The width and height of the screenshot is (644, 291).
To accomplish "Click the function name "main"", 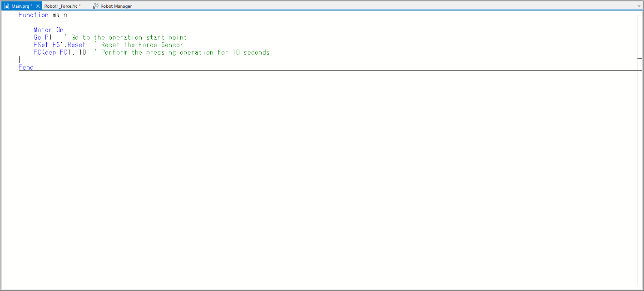I will [x=59, y=15].
